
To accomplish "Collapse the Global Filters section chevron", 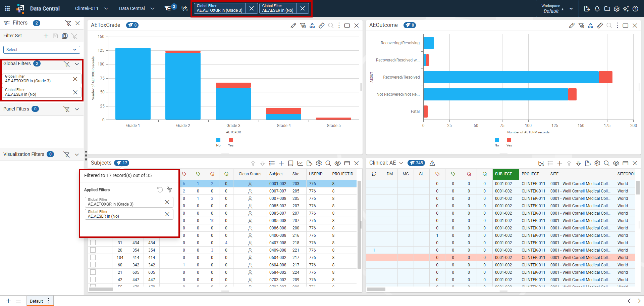I will pyautogui.click(x=77, y=64).
